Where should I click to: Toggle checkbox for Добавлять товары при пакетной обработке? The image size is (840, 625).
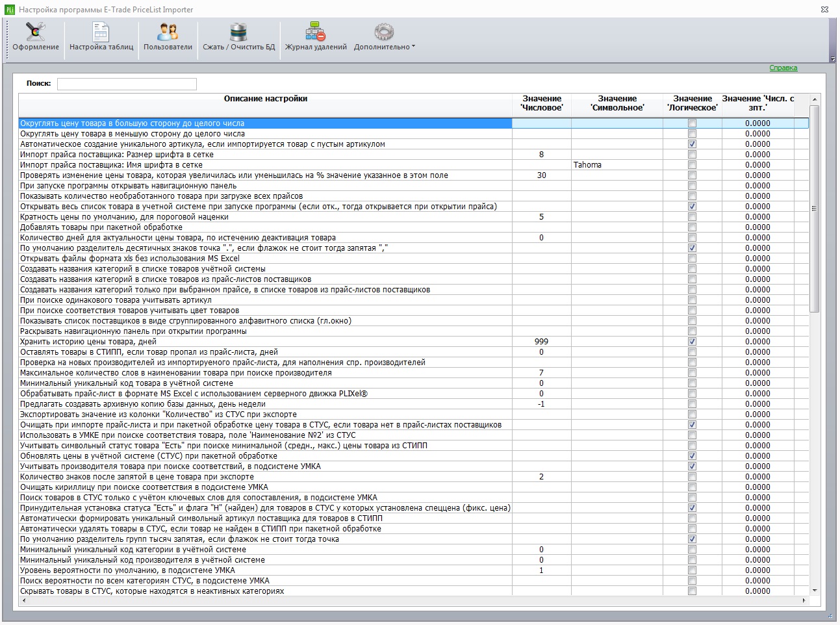(692, 227)
